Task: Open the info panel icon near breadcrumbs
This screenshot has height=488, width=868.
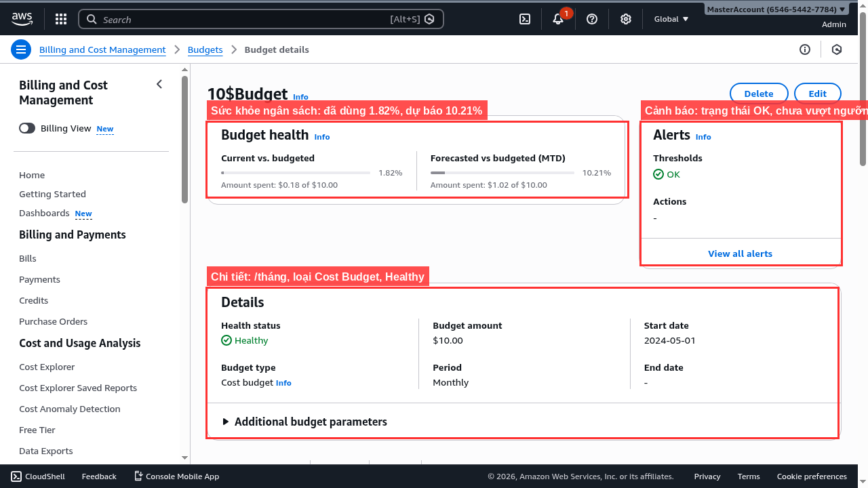Action: [x=805, y=49]
